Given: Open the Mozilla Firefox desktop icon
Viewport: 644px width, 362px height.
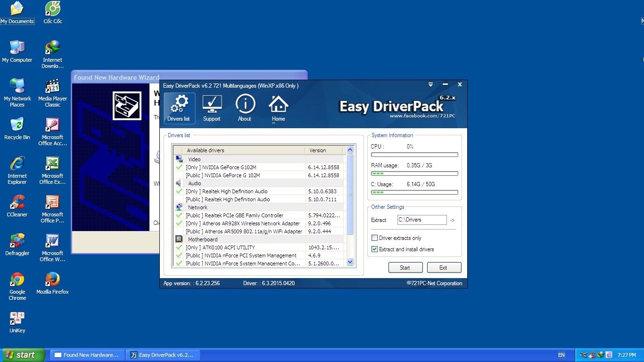Looking at the screenshot, I should point(52,280).
